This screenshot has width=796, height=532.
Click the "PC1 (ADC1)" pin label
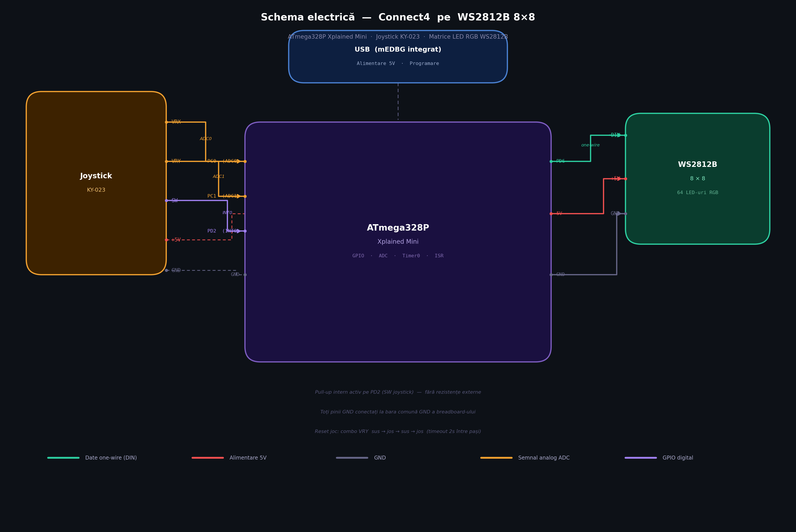pos(223,196)
